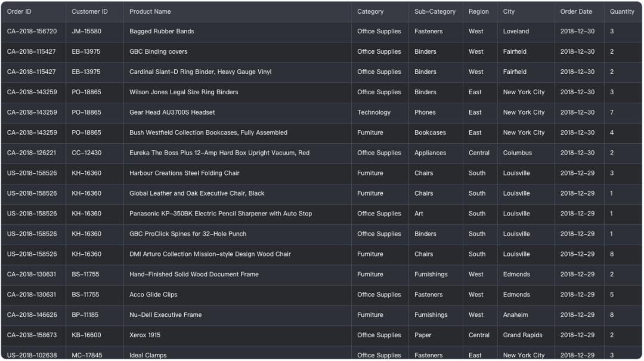Image resolution: width=644 pixels, height=361 pixels.
Task: Select the Xerox 1915 product cell
Action: (x=145, y=335)
